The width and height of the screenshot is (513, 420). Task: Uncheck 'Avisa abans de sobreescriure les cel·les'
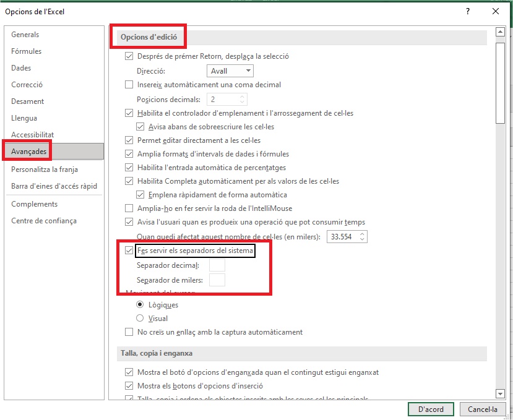coord(140,127)
